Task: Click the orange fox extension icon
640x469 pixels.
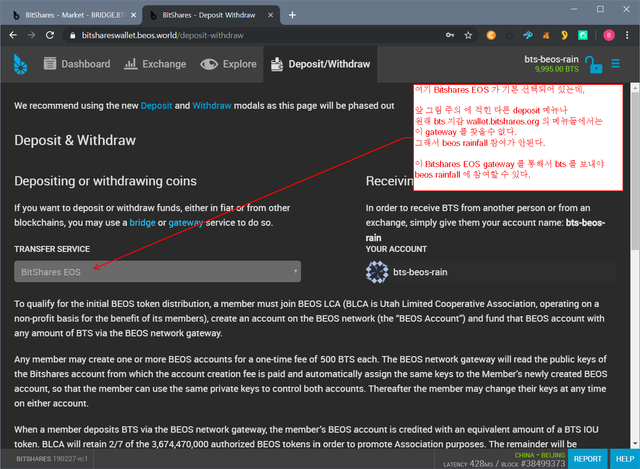Action: [546, 36]
